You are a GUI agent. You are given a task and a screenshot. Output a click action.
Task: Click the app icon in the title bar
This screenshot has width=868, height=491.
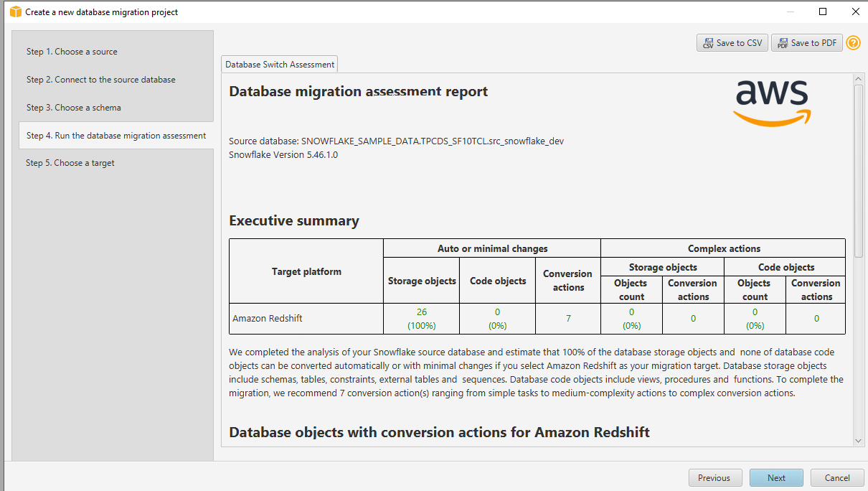[15, 12]
